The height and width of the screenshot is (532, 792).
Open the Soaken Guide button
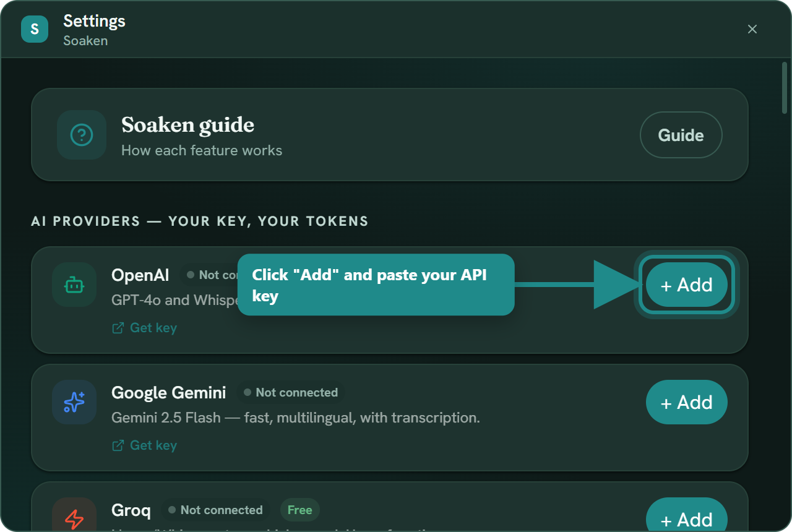pos(681,135)
